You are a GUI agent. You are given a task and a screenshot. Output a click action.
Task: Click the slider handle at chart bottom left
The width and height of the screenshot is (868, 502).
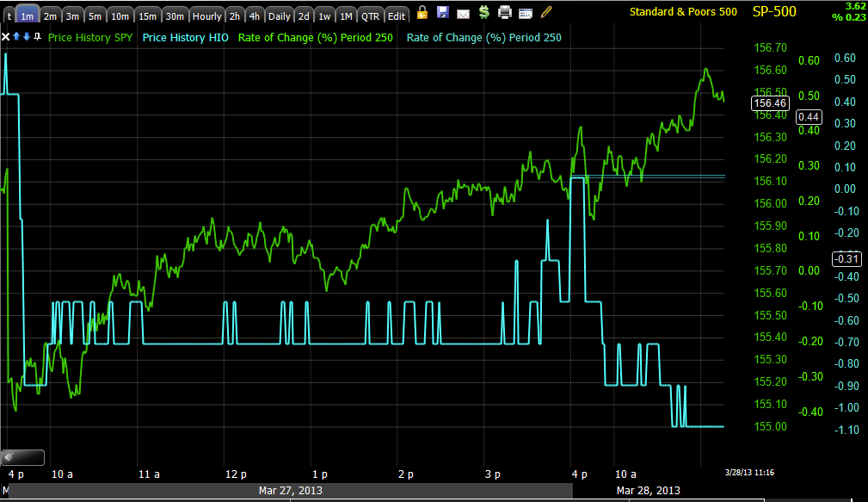(x=22, y=457)
